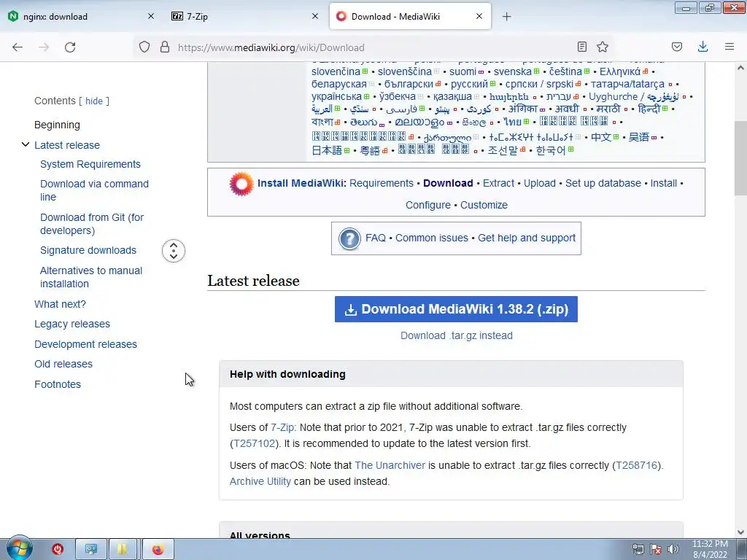Open the Firefox downloads panel icon
The width and height of the screenshot is (747, 560).
click(703, 47)
